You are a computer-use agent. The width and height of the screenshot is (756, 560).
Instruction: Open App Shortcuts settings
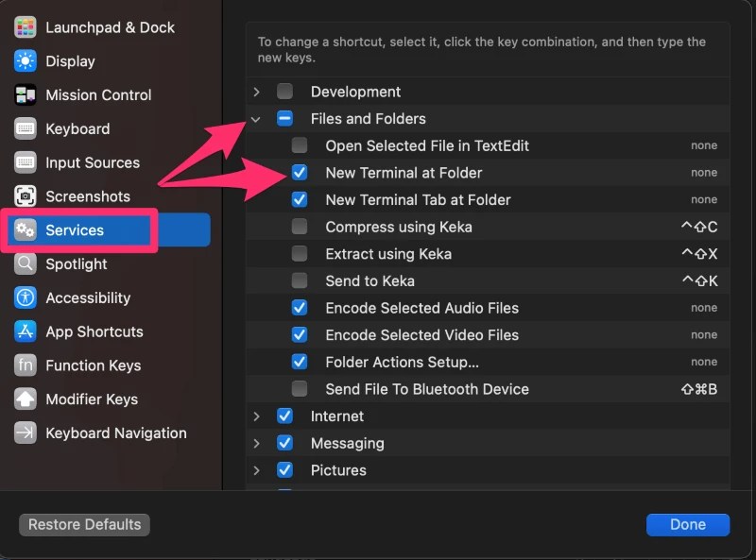tap(94, 331)
